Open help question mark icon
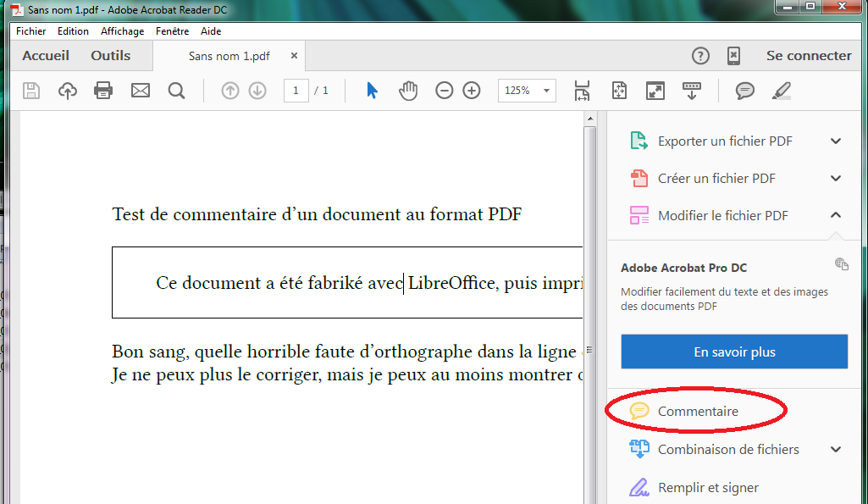This screenshot has width=868, height=504. pyautogui.click(x=700, y=55)
